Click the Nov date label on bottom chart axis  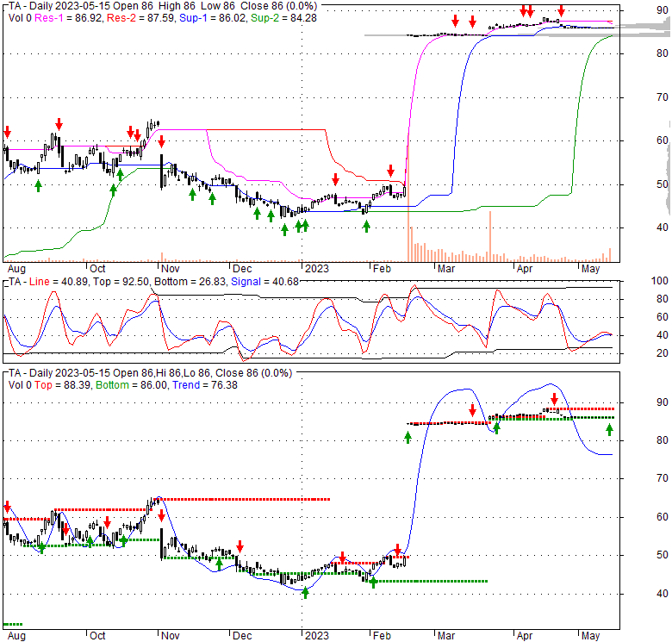pyautogui.click(x=169, y=635)
